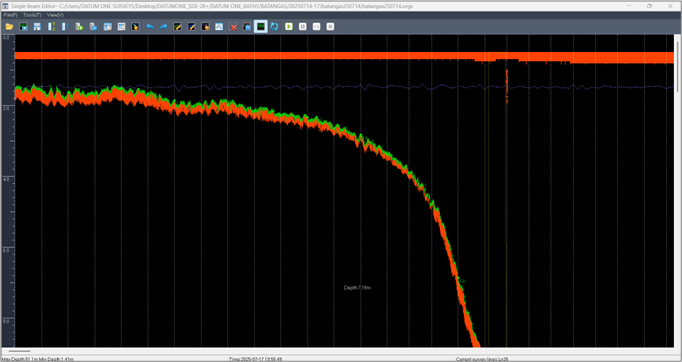
Task: Close the Single Beam Editor window
Action: click(670, 6)
